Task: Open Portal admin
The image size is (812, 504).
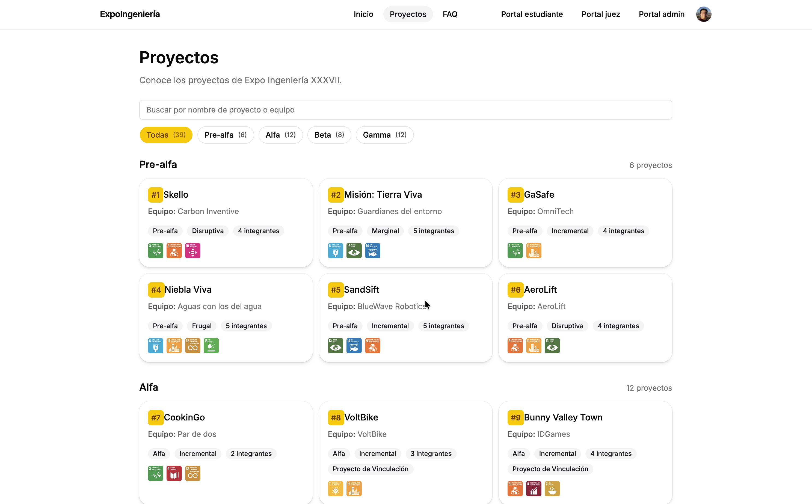Action: point(662,14)
